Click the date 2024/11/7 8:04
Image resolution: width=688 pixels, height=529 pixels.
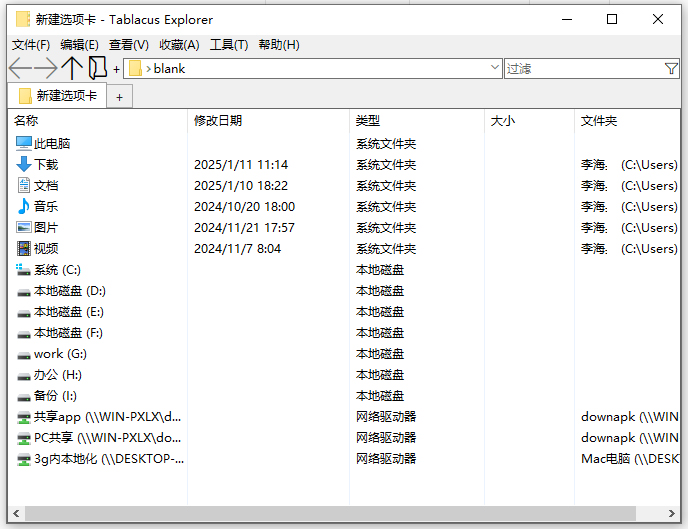(x=237, y=249)
